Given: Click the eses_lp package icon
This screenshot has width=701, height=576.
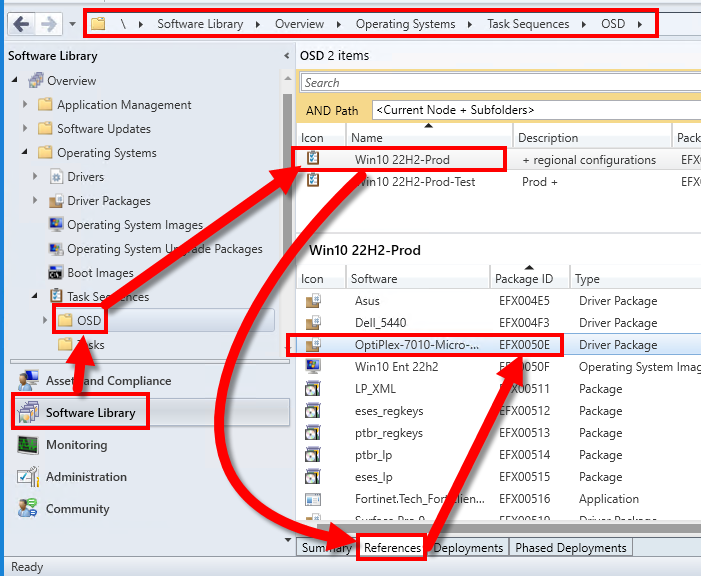Looking at the screenshot, I should 313,477.
